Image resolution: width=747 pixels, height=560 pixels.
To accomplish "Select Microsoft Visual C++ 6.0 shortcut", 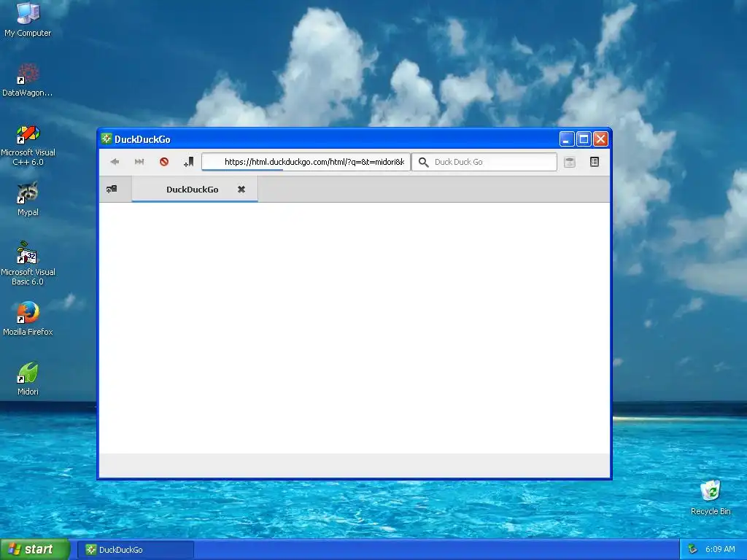I will (x=28, y=145).
